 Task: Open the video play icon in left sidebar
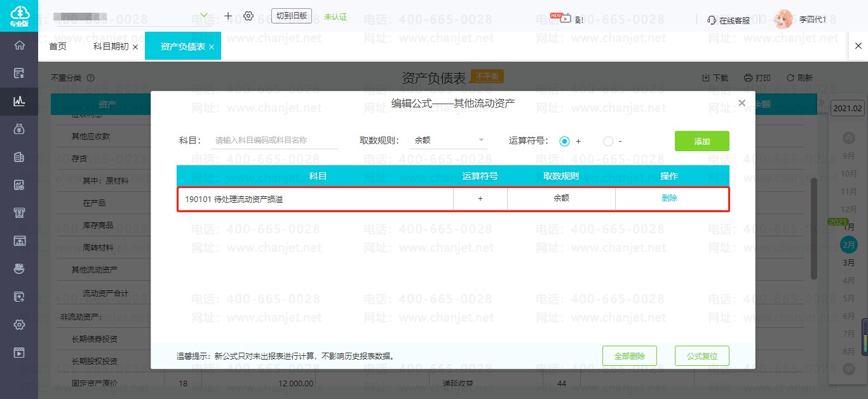(19, 353)
